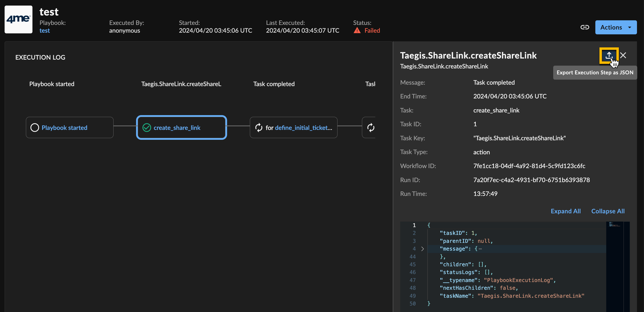
Task: Expand the folded "message" JSON object
Action: (422, 249)
